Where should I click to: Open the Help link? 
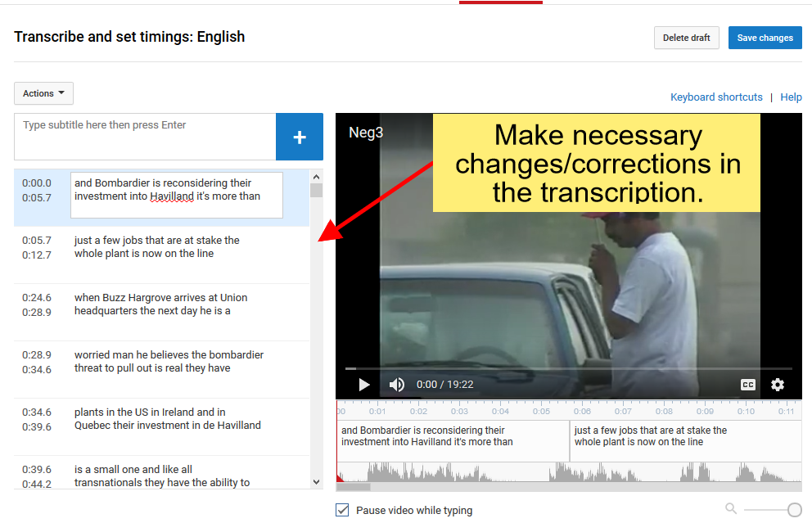pos(791,97)
